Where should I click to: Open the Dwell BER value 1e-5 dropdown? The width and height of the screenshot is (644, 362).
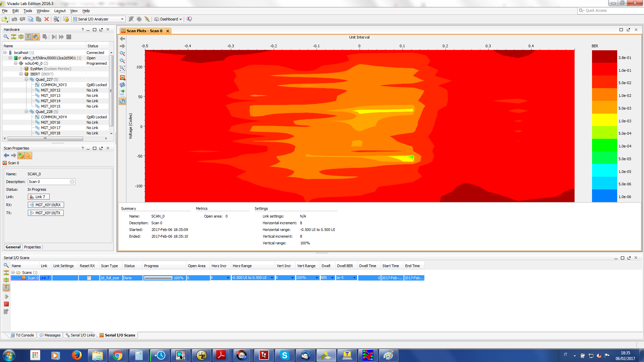tap(355, 278)
